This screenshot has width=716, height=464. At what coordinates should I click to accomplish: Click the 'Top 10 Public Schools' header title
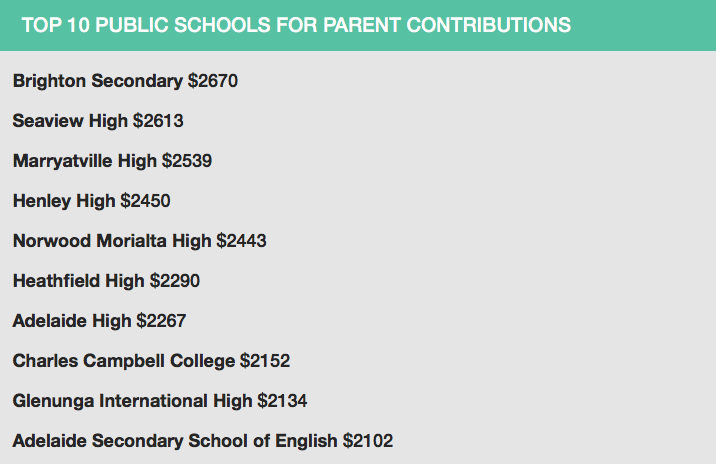tap(296, 25)
